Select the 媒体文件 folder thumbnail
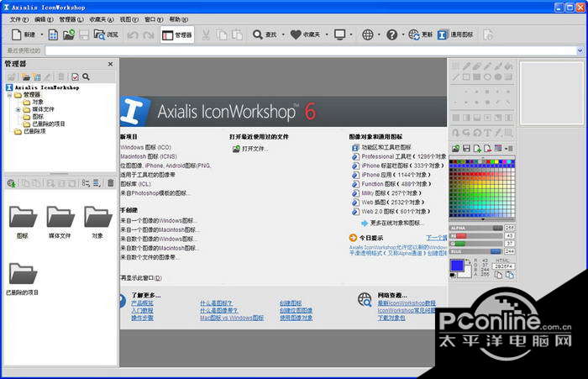The width and height of the screenshot is (588, 379). coord(60,222)
